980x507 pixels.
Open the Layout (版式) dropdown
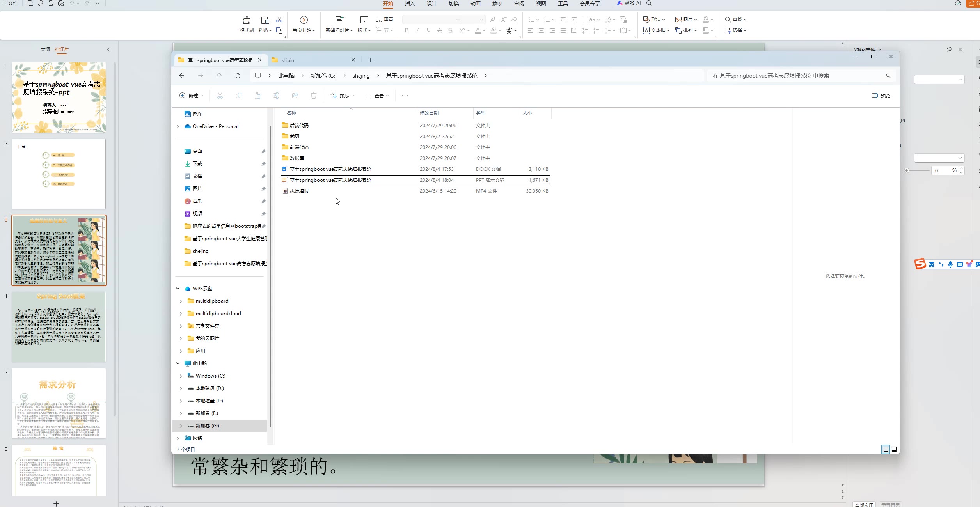(x=364, y=30)
